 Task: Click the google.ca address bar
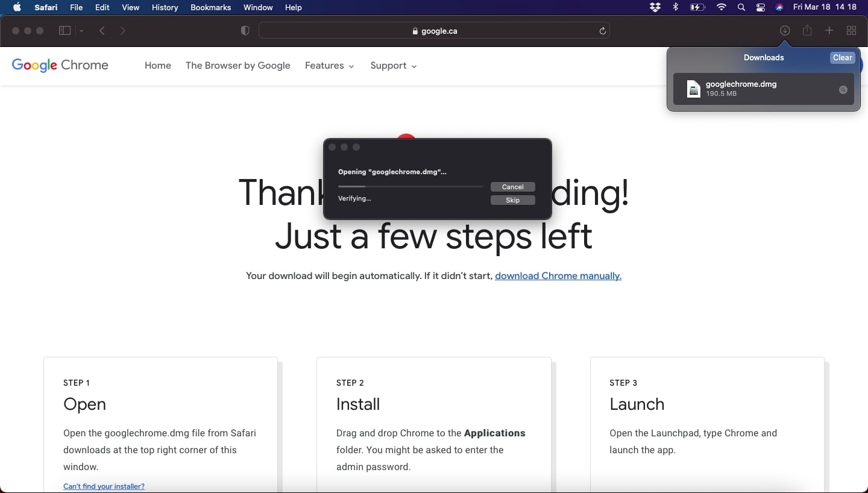434,31
